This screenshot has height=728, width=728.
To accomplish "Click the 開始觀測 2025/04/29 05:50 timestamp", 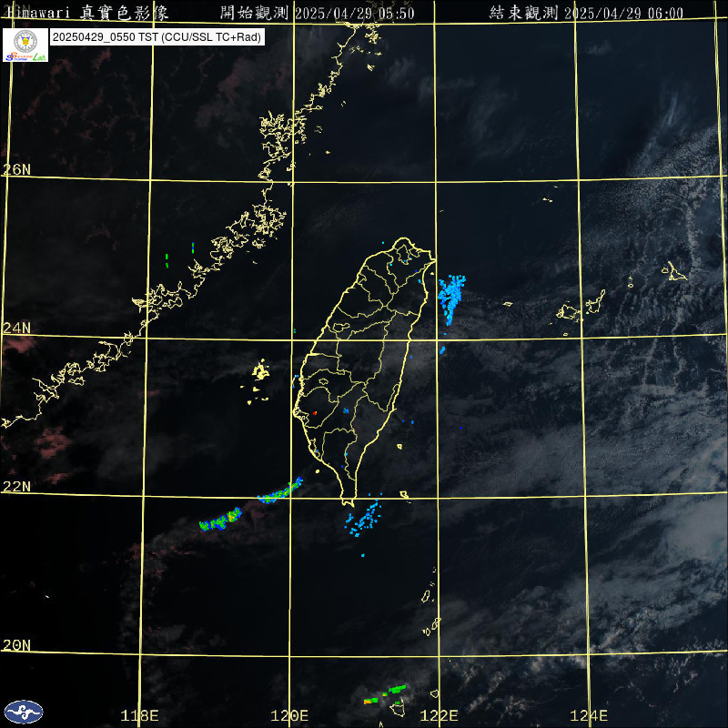I will click(317, 13).
